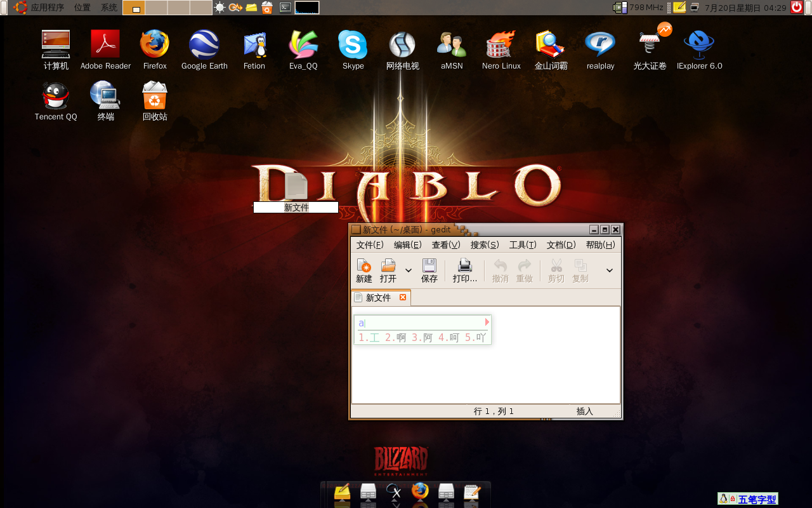Click the brightness sun icon in top panel
The width and height of the screenshot is (812, 508).
tap(220, 8)
